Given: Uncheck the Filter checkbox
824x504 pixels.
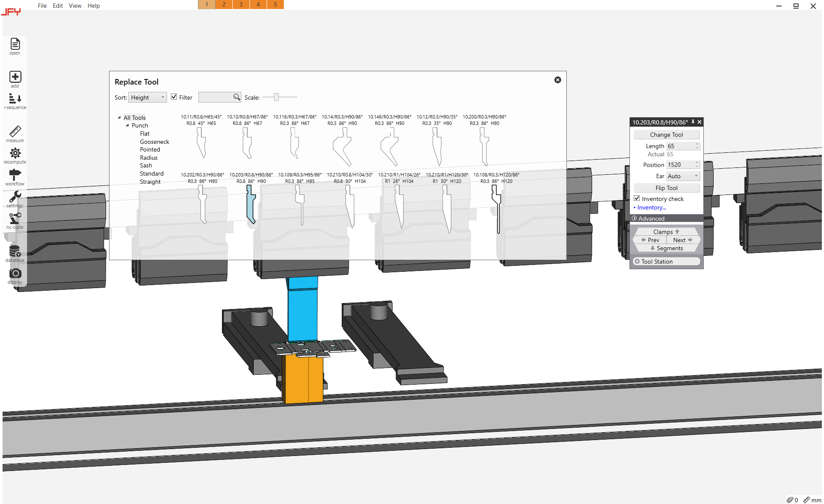Looking at the screenshot, I should click(174, 97).
